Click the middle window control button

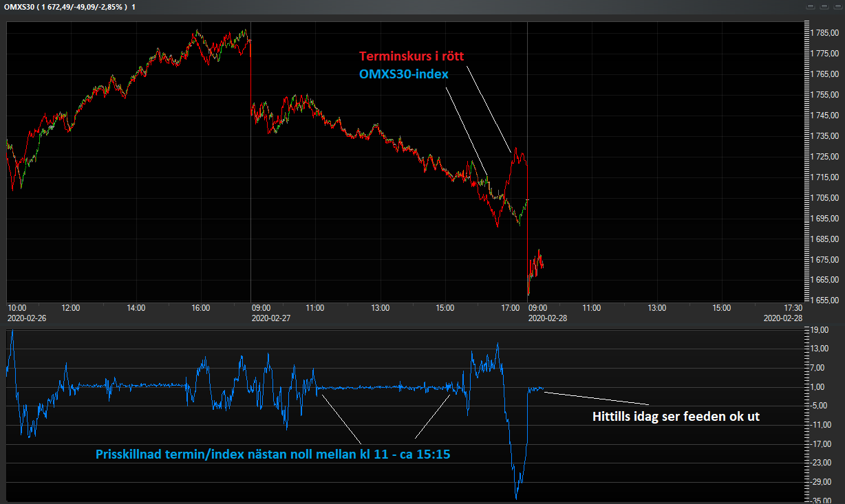pos(824,6)
